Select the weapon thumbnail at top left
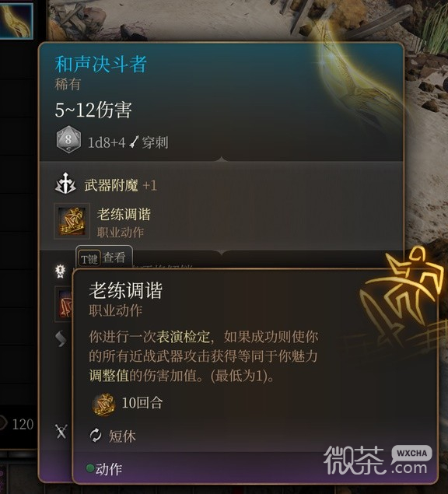Screen dimensions: 448x494 pos(16,20)
